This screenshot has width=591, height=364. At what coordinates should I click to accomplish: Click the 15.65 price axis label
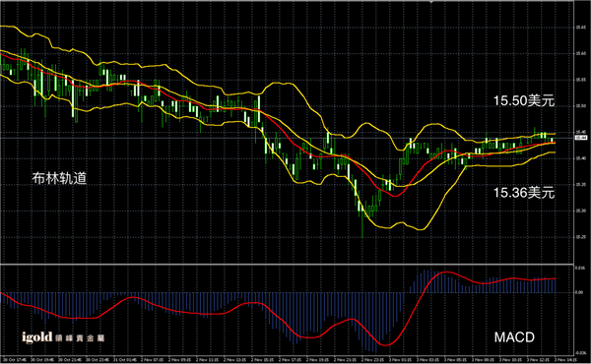coord(580,28)
